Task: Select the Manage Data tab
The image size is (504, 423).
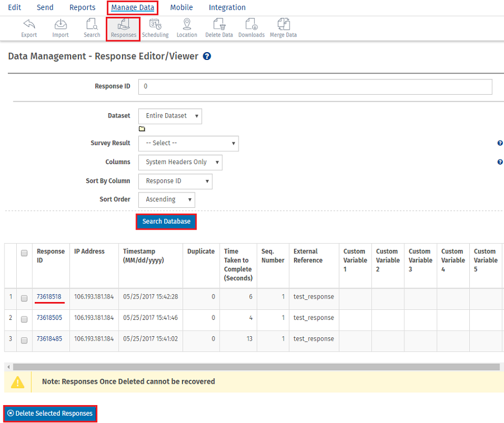Action: click(x=132, y=7)
